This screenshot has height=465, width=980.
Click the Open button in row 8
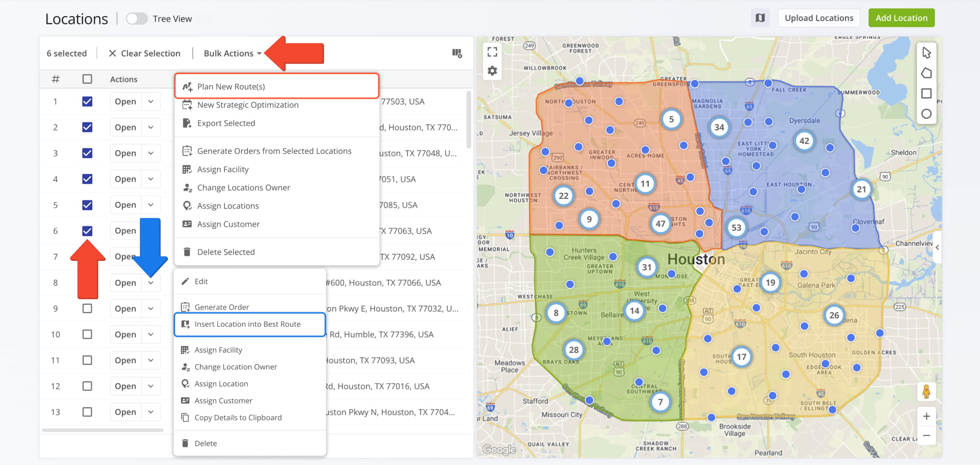click(125, 283)
